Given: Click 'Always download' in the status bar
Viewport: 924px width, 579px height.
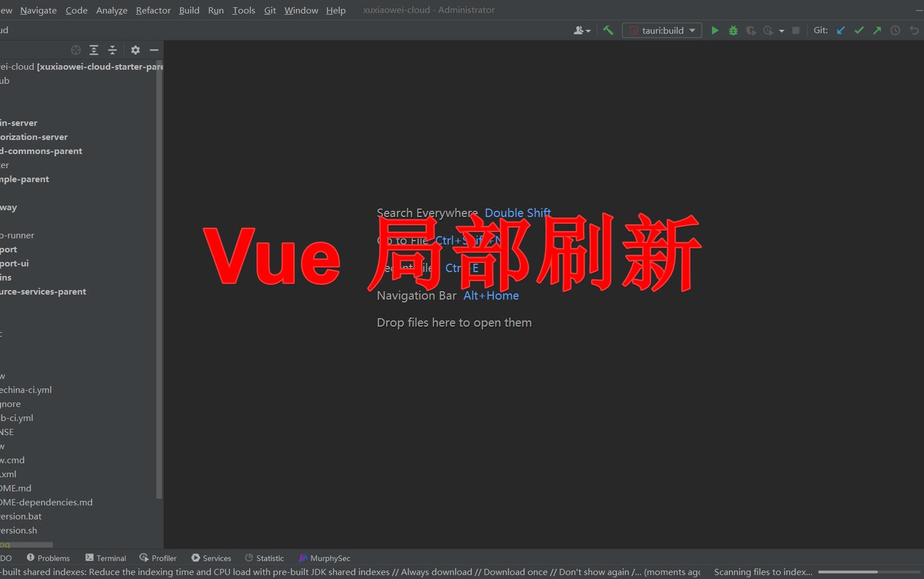Looking at the screenshot, I should point(436,572).
